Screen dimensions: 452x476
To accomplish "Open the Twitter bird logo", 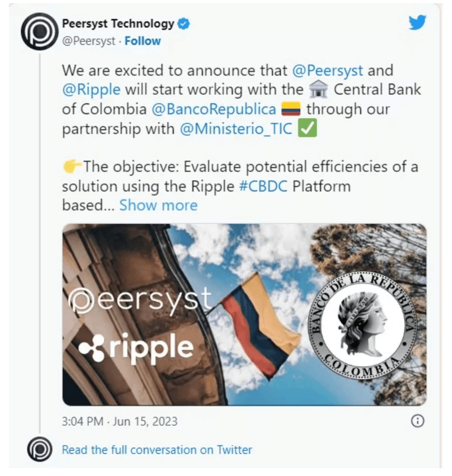I will pos(417,23).
